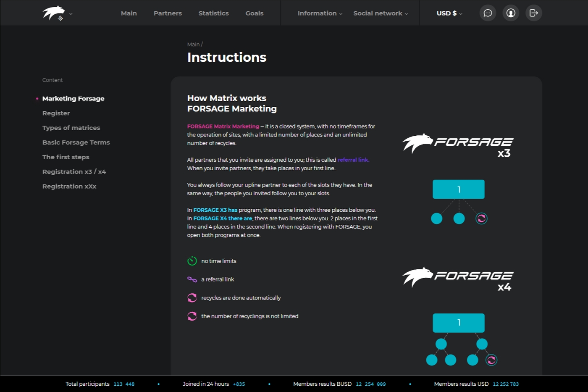Viewport: 588px width, 392px height.
Task: Click the recycle icon beside 'recyclings is not limited'
Action: click(x=192, y=316)
